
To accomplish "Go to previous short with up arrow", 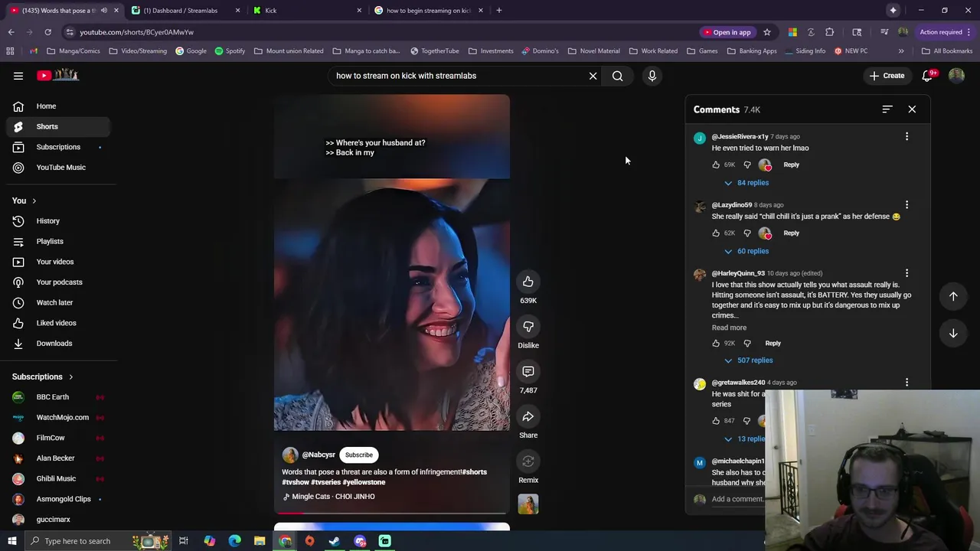I will point(953,296).
